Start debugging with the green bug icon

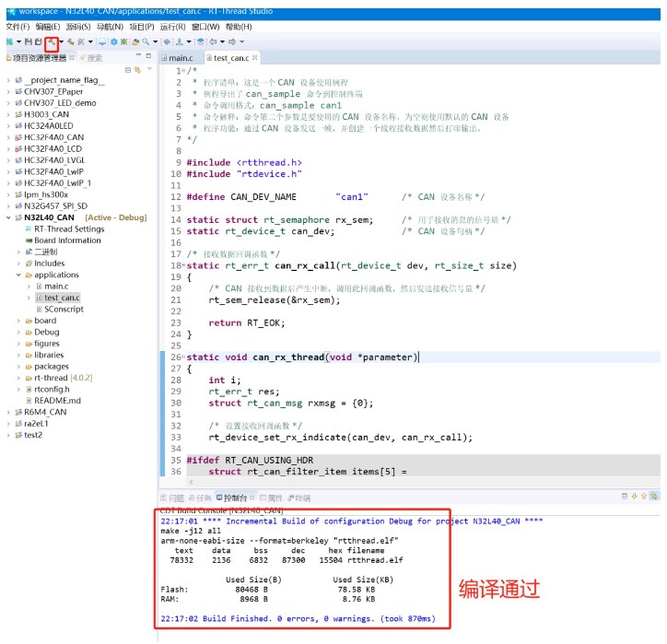(x=123, y=41)
